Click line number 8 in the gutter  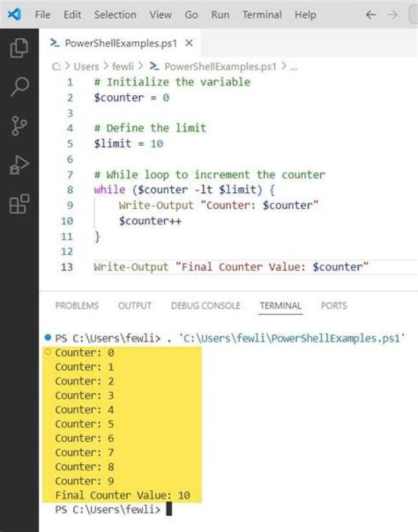(70, 190)
